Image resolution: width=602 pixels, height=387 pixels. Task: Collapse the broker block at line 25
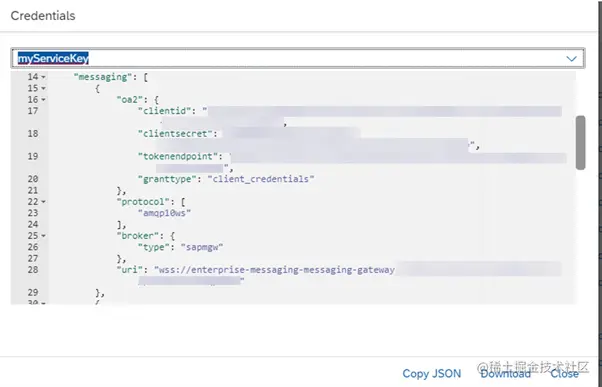[43, 236]
